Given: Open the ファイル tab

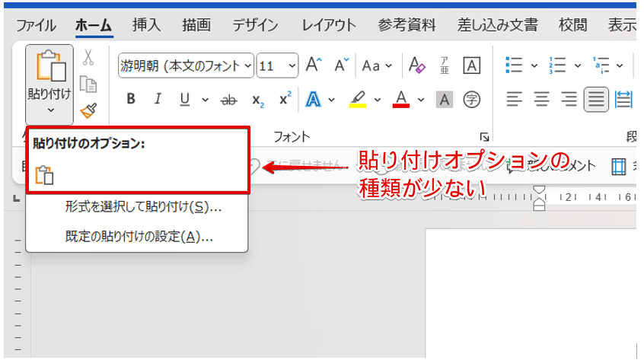Looking at the screenshot, I should (36, 25).
